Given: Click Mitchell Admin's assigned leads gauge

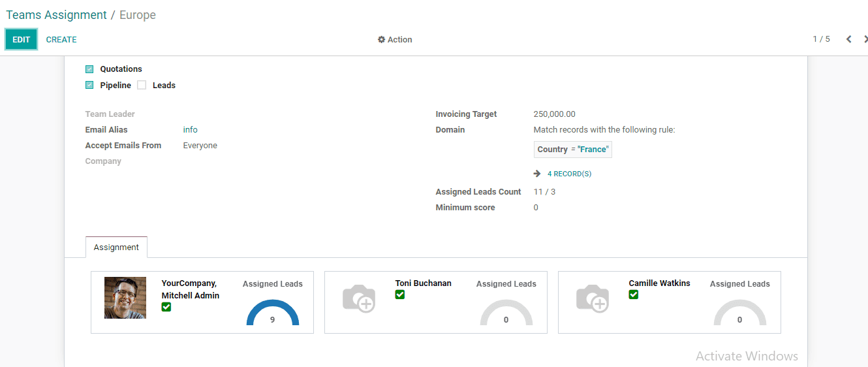Looking at the screenshot, I should 273,312.
